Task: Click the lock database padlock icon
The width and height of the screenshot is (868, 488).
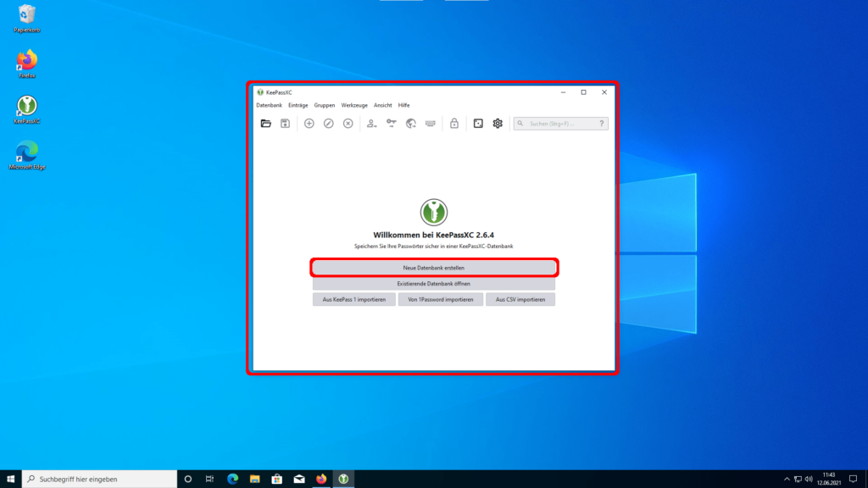Action: click(x=454, y=124)
